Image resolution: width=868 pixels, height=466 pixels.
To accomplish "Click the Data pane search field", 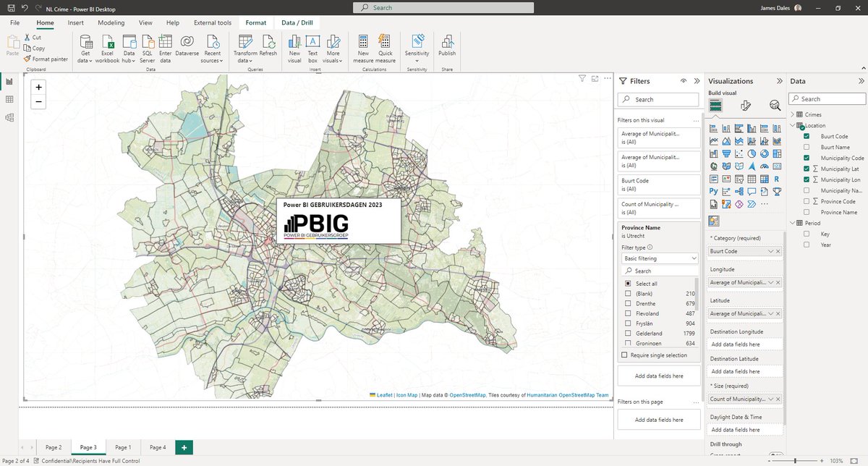I will click(x=827, y=99).
